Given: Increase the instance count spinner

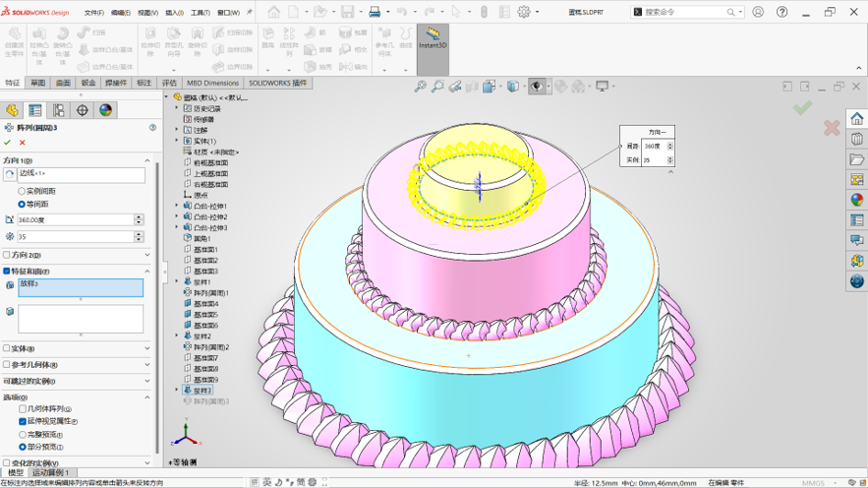Looking at the screenshot, I should coord(139,234).
